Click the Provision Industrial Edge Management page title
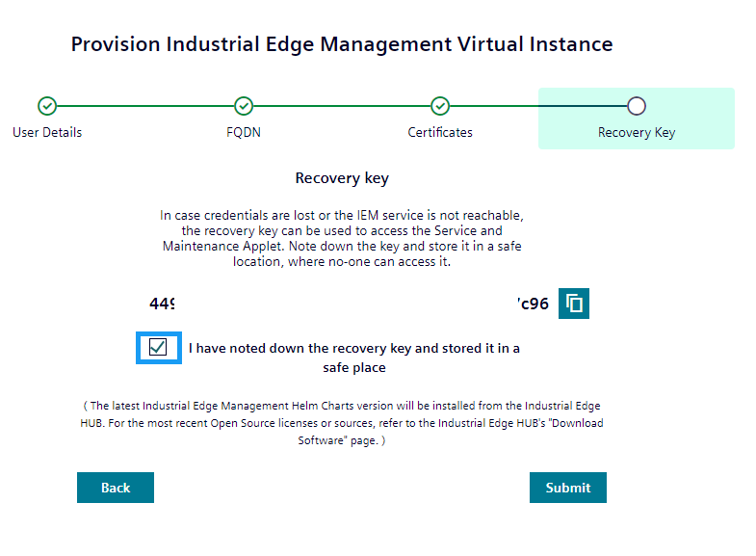The height and width of the screenshot is (556, 756). point(342,44)
